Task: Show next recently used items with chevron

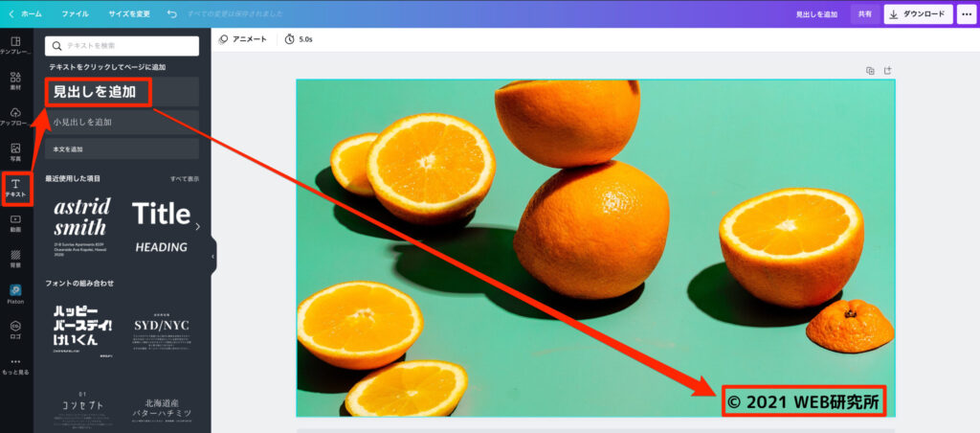Action: (x=197, y=227)
